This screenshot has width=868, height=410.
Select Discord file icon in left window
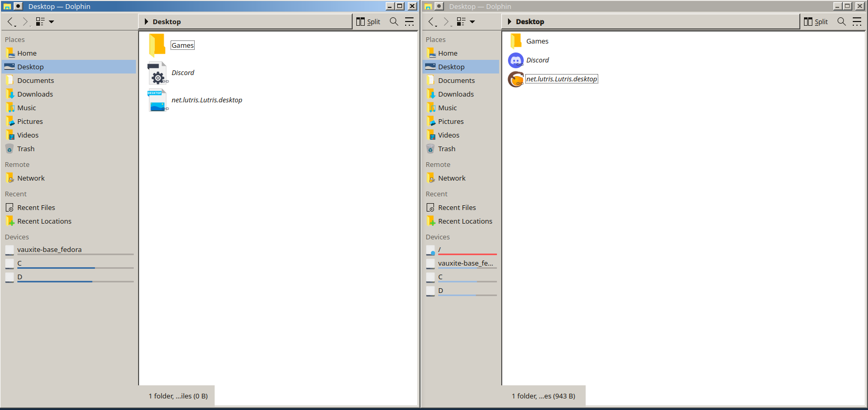[x=157, y=73]
